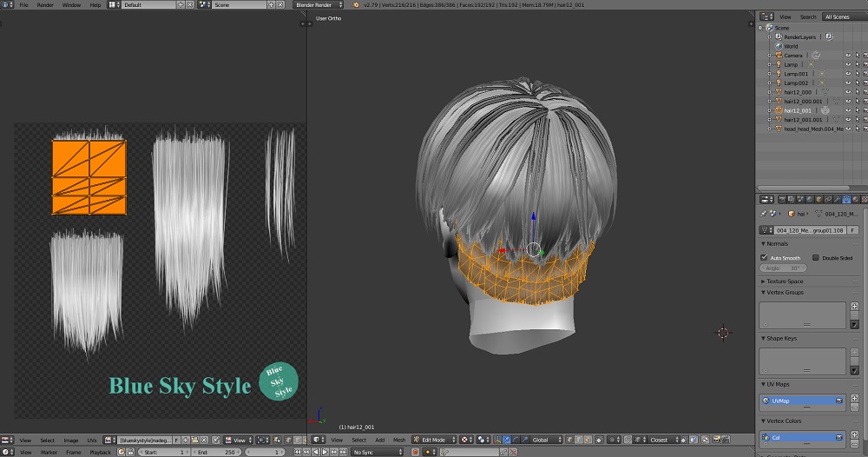
Task: Toggle Double Sided checkbox
Action: (x=815, y=257)
